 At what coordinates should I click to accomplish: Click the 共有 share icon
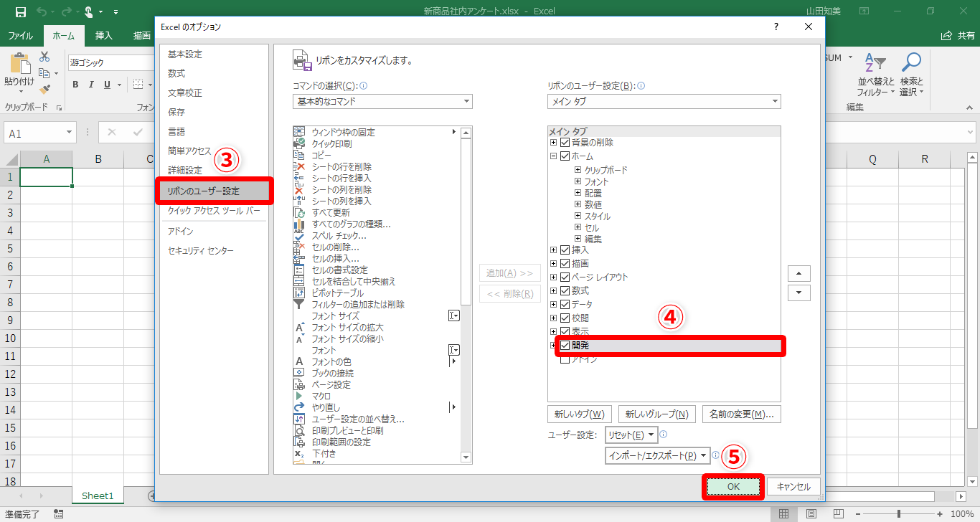click(x=958, y=36)
